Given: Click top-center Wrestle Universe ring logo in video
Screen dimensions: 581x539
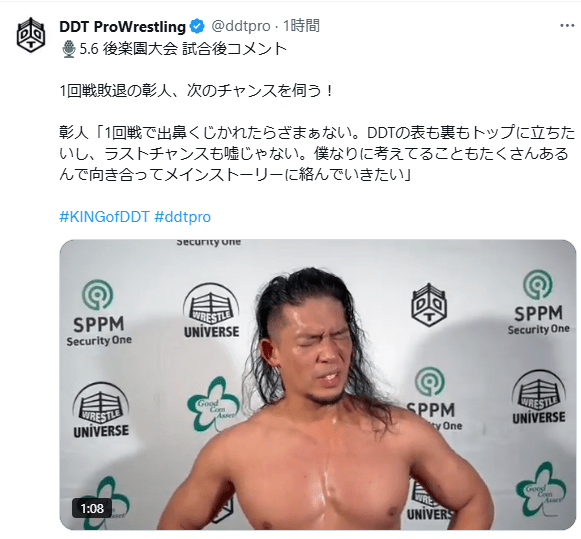Looking at the screenshot, I should click(211, 310).
